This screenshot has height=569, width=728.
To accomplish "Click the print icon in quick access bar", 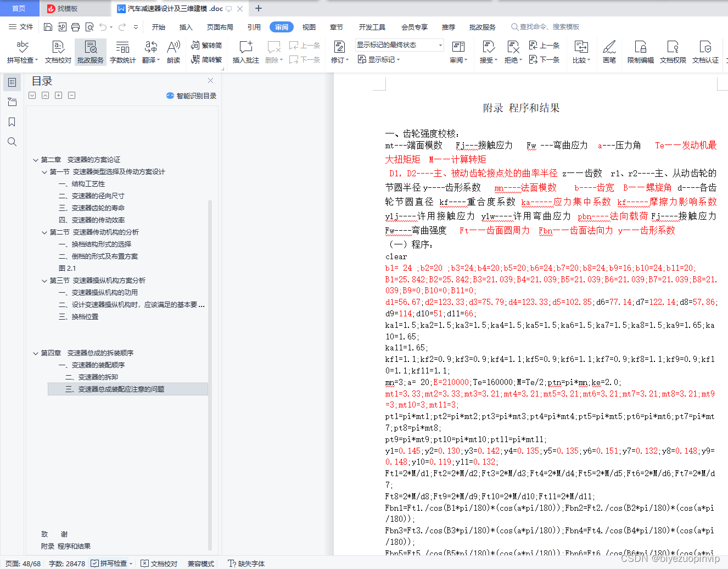I will point(75,27).
